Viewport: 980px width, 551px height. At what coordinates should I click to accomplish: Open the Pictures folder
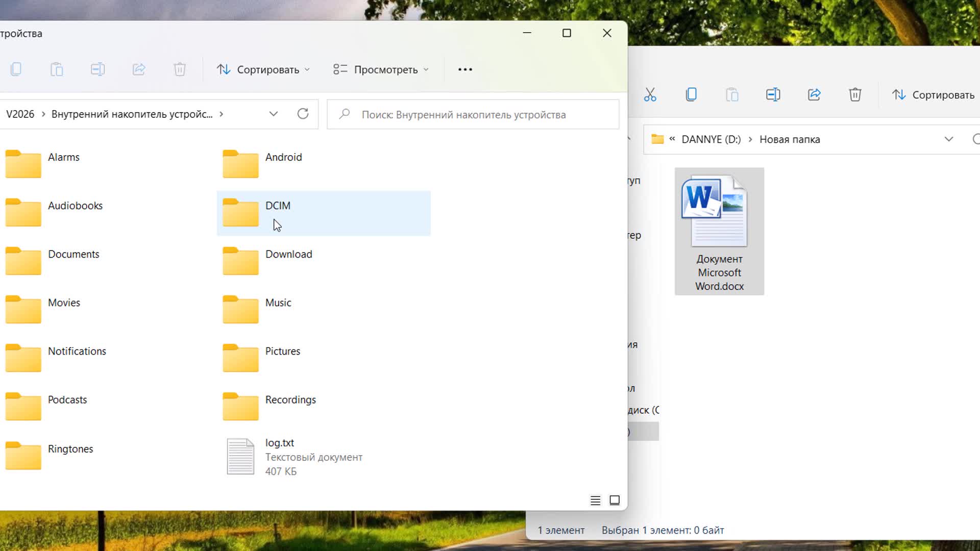coord(283,350)
